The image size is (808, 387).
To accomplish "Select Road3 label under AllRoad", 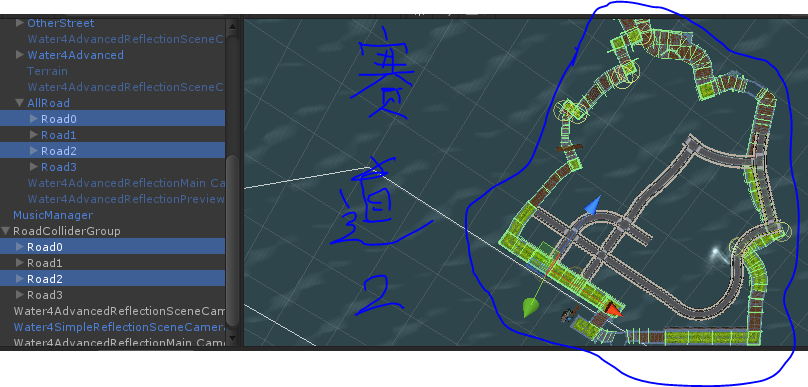I will [59, 167].
